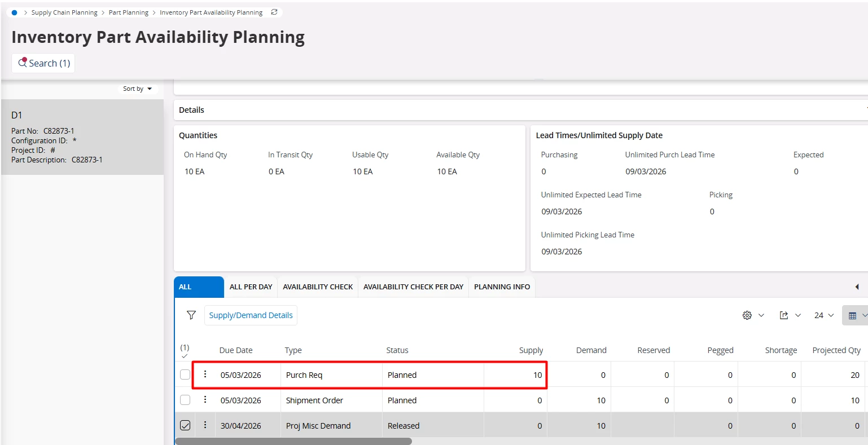Click the blue home dot in the breadcrumb
Image resolution: width=868 pixels, height=445 pixels.
coord(15,12)
